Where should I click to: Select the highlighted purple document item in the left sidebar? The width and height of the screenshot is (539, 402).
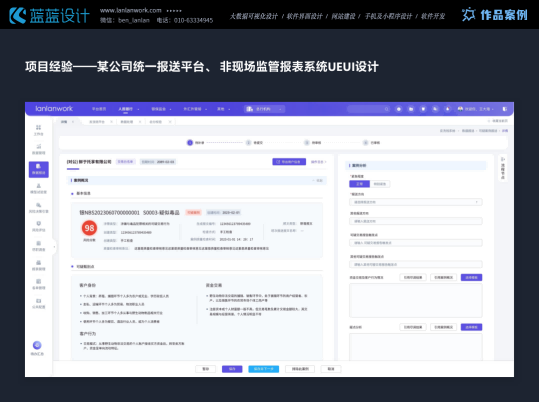point(38,169)
